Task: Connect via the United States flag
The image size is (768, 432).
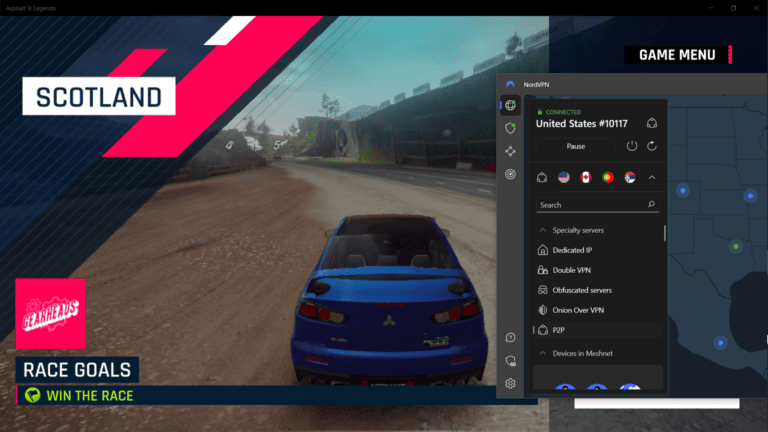Action: click(564, 177)
